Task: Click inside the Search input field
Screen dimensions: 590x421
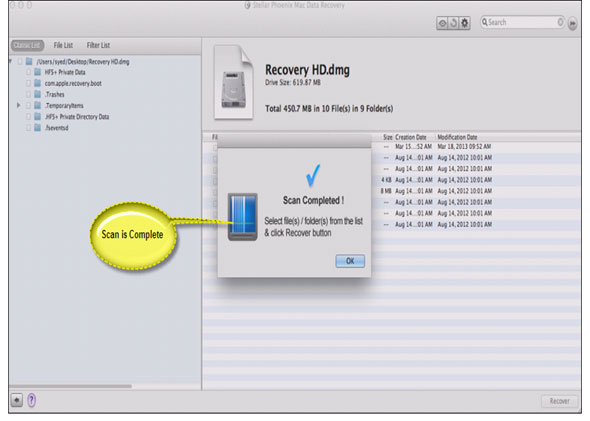Action: pos(522,22)
